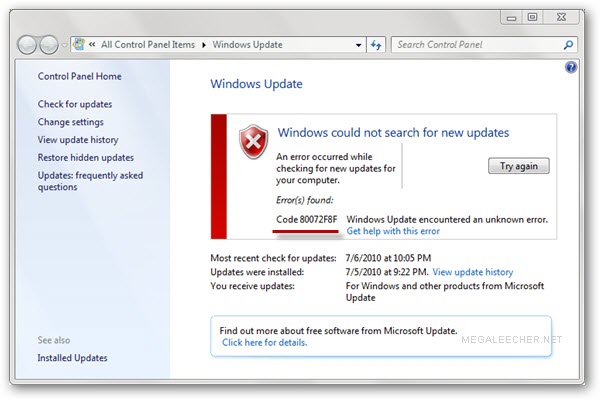
Task: Click error text Code 80072F8F
Action: point(307,220)
